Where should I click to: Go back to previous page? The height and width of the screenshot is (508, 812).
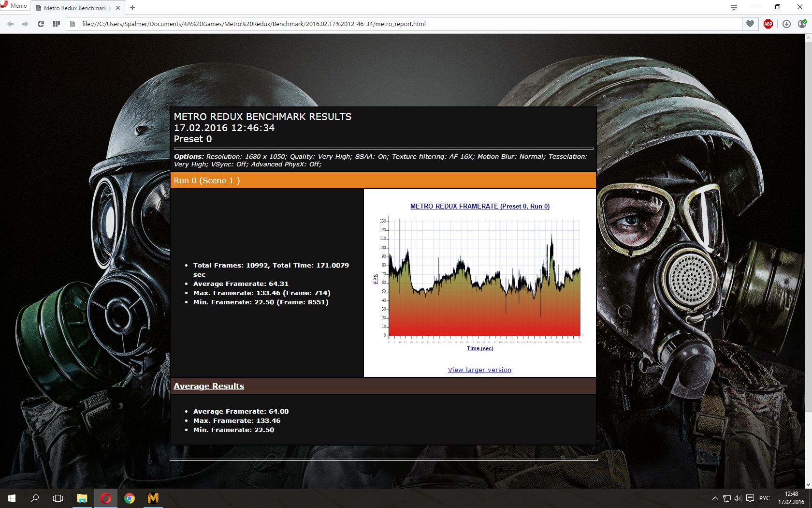coord(10,24)
